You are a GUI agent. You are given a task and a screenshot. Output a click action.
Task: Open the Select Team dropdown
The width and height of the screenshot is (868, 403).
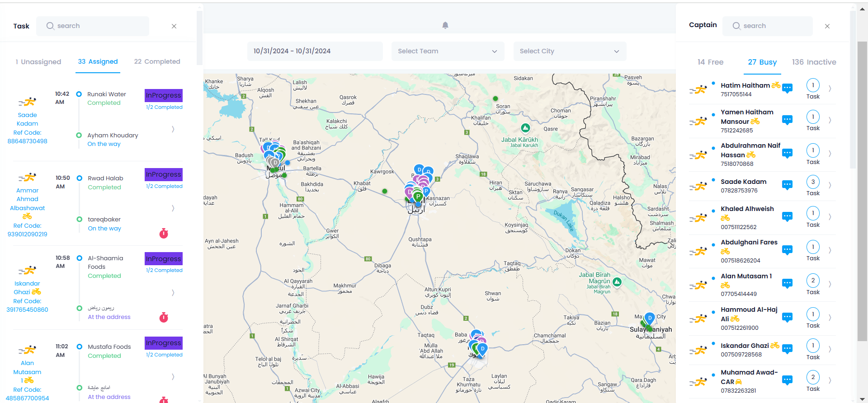[448, 51]
